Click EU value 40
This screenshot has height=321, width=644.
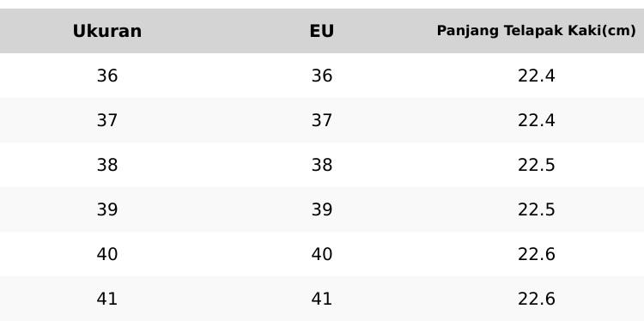(x=322, y=254)
